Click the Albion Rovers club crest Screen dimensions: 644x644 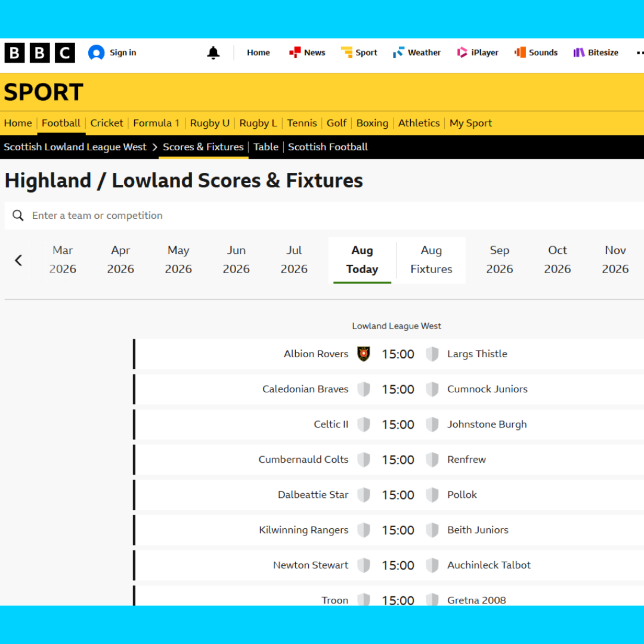tap(364, 354)
